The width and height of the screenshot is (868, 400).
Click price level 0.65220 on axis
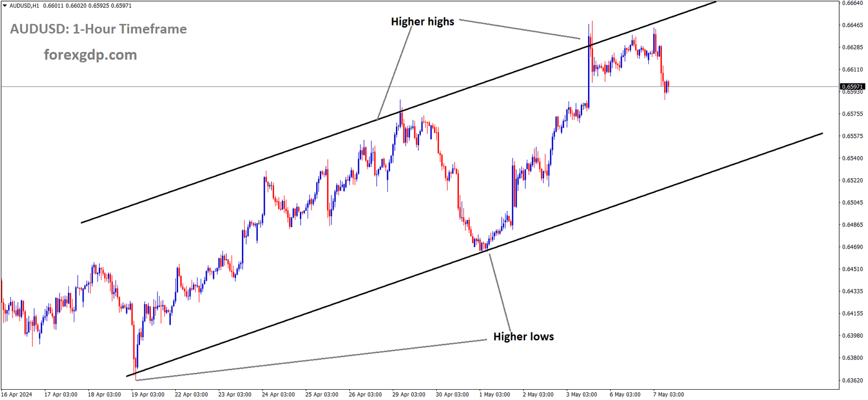pyautogui.click(x=852, y=180)
